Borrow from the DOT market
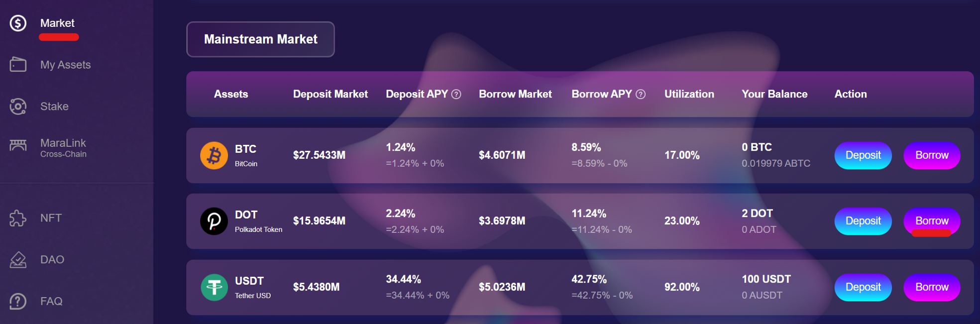Viewport: 980px width, 324px height. coord(932,221)
